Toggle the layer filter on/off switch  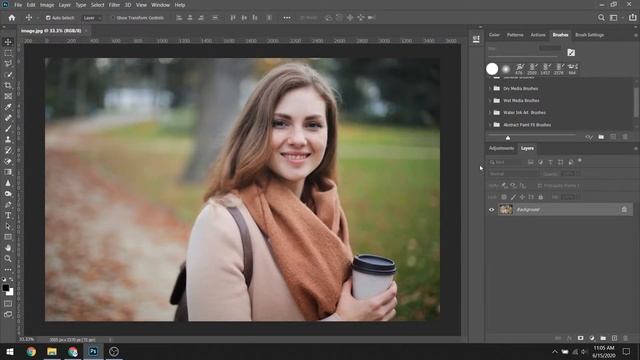(580, 160)
